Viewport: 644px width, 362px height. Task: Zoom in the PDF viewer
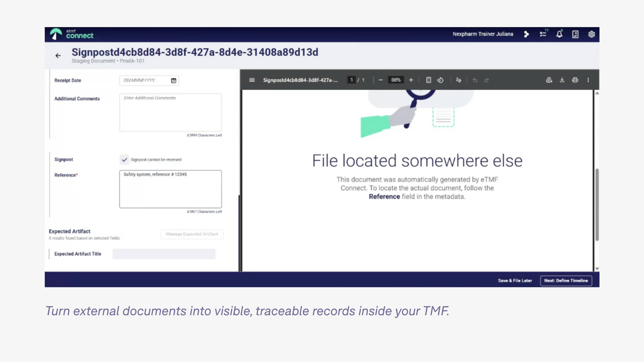pyautogui.click(x=411, y=80)
